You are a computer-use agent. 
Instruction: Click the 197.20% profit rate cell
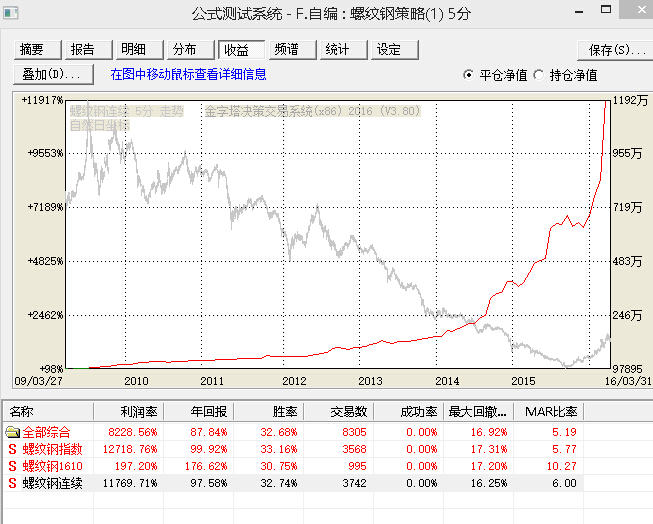tap(136, 466)
